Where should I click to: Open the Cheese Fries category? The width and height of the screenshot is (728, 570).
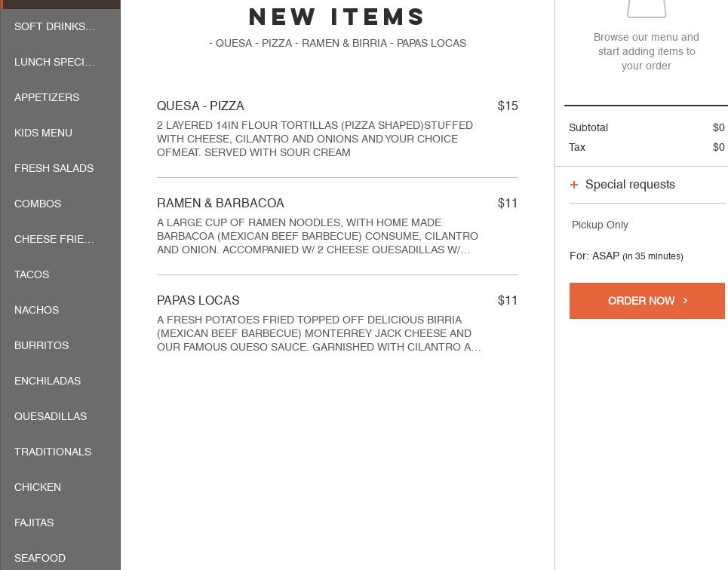point(54,239)
